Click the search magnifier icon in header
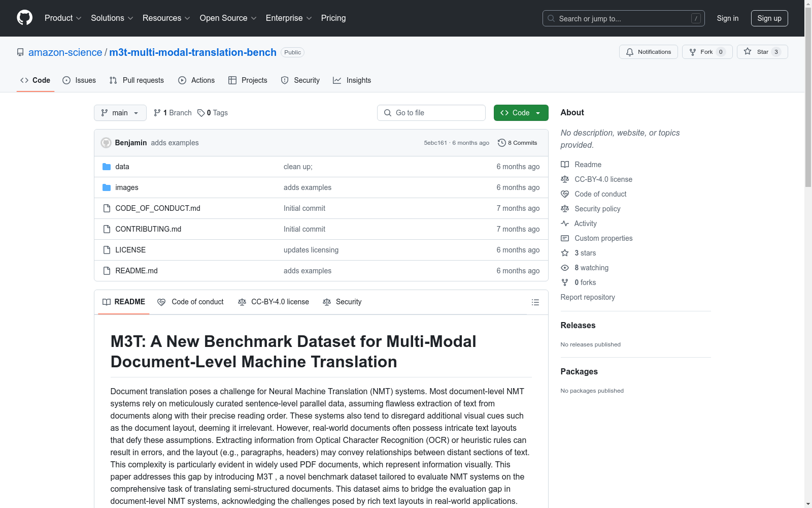 coord(551,18)
